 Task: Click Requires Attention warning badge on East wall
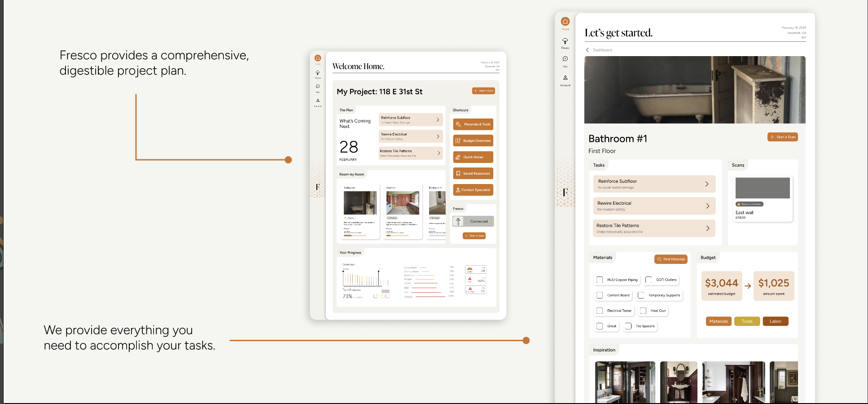click(x=750, y=204)
